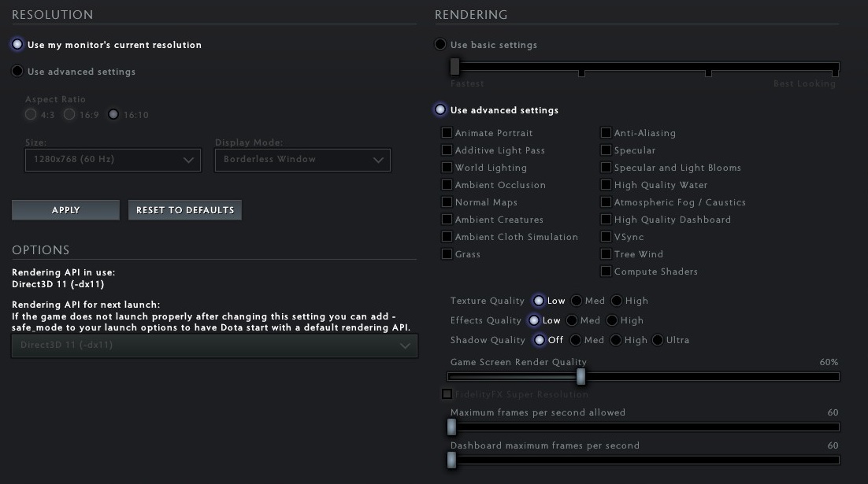Turn on High Quality Water
This screenshot has height=484, width=868.
pyautogui.click(x=606, y=185)
